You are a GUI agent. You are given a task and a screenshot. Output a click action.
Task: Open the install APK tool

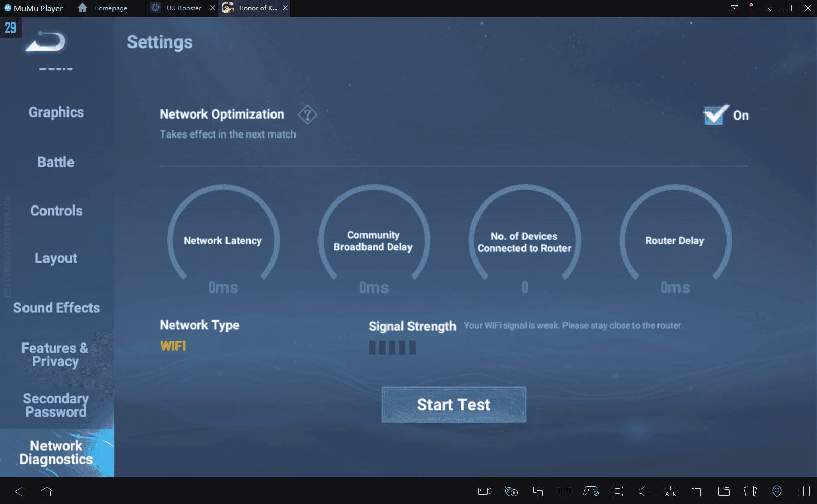pos(670,491)
